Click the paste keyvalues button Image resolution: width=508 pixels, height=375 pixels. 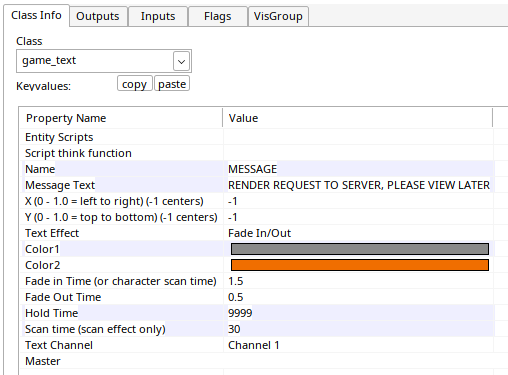pyautogui.click(x=172, y=84)
